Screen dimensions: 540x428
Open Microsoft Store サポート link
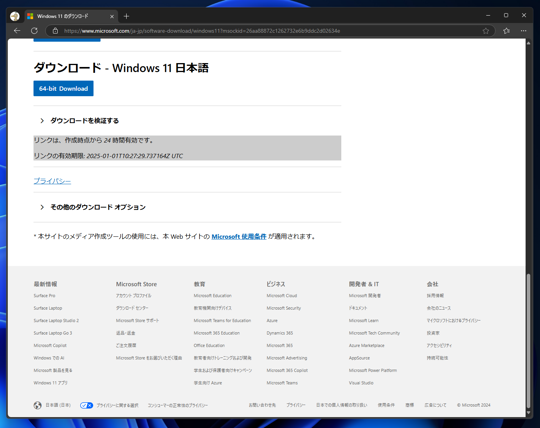coord(137,321)
